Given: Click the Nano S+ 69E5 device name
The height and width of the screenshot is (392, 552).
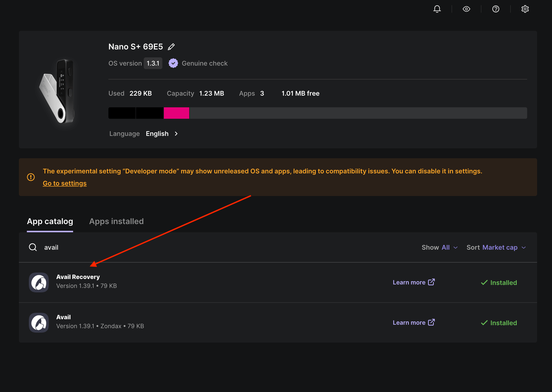Looking at the screenshot, I should (x=136, y=47).
